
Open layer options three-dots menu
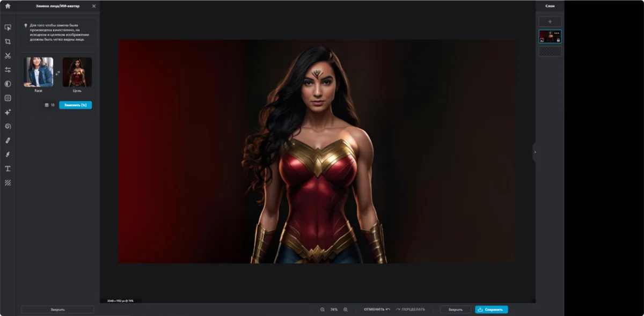[557, 33]
